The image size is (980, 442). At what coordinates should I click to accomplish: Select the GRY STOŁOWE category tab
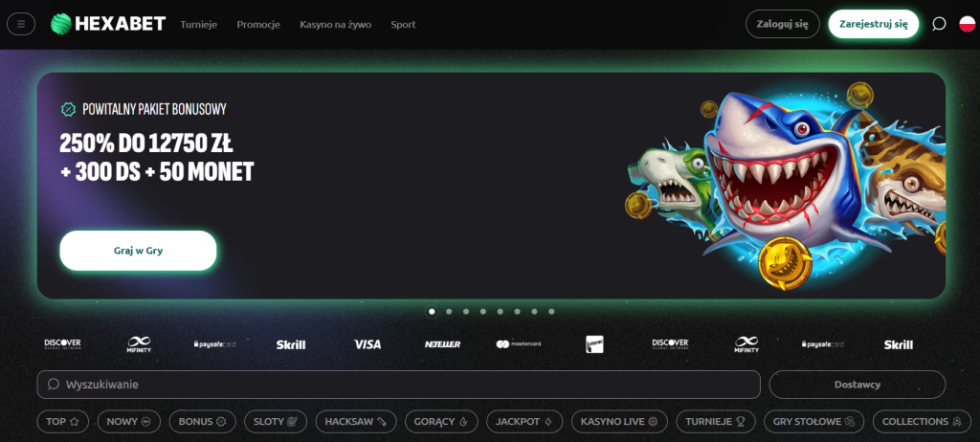[813, 421]
